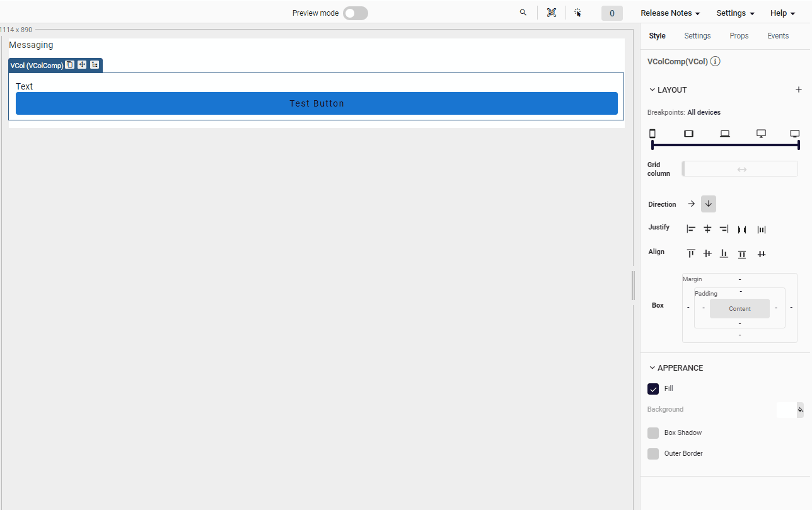Set direction to horizontal right arrow
This screenshot has width=812, height=510.
coord(692,204)
